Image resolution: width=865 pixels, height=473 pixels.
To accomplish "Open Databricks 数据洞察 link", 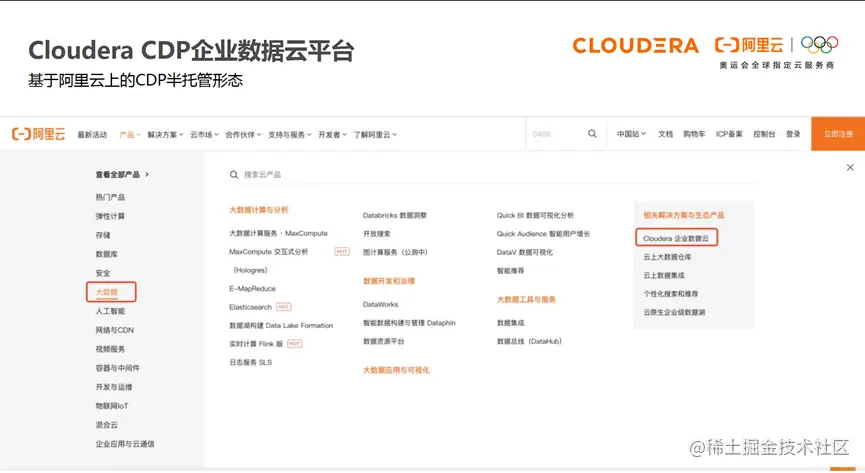I will 395,215.
